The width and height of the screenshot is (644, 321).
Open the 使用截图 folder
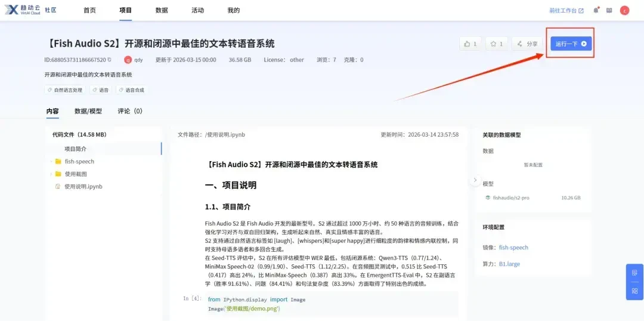pos(76,174)
